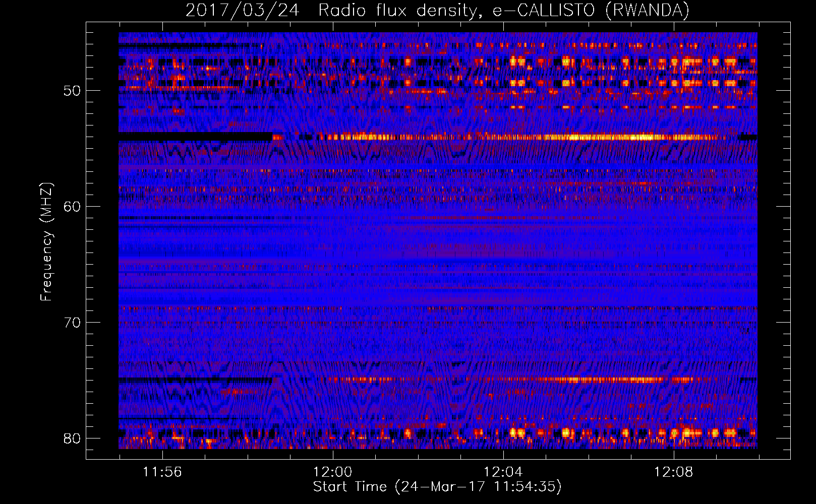
Task: Click the 'Frequency (MHZ)' axis label
Action: point(46,242)
